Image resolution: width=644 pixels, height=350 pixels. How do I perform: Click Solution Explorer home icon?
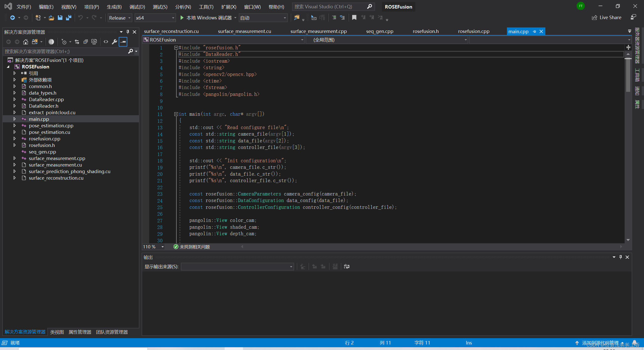(26, 42)
